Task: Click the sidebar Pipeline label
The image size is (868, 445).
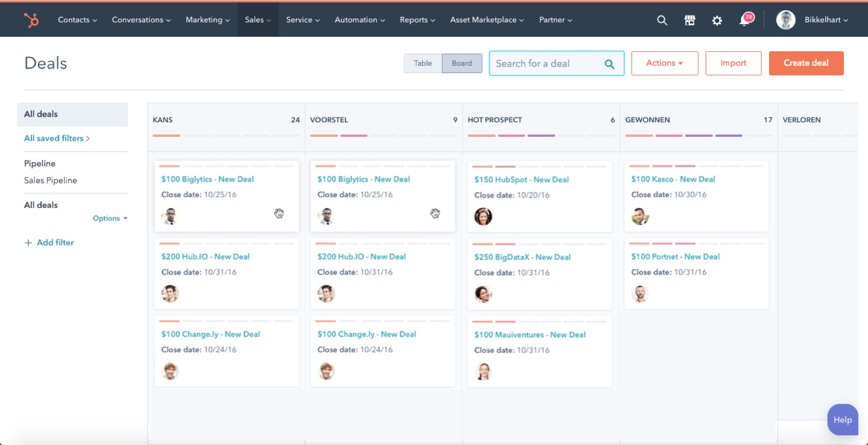Action: pyautogui.click(x=40, y=163)
